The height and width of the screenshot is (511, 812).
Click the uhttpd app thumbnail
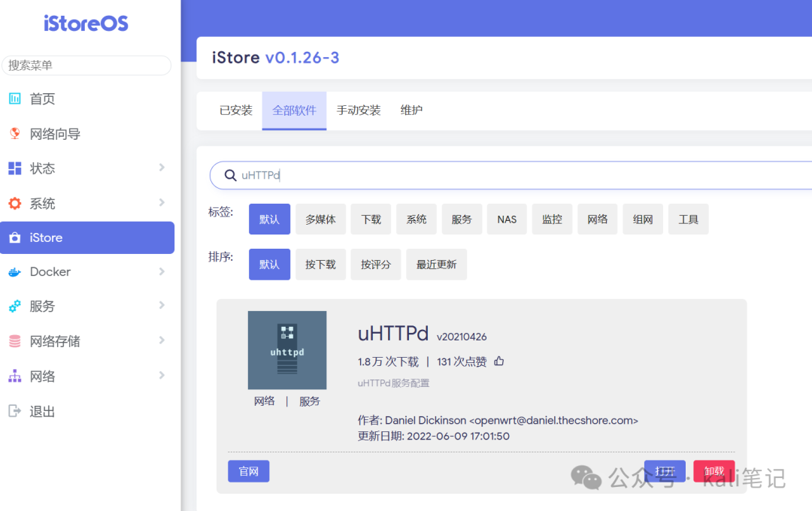[287, 350]
